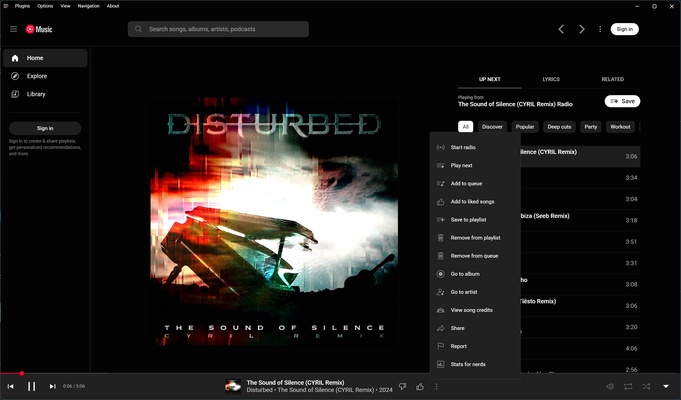Select Go to artist
The height and width of the screenshot is (400, 681).
pyautogui.click(x=475, y=292)
